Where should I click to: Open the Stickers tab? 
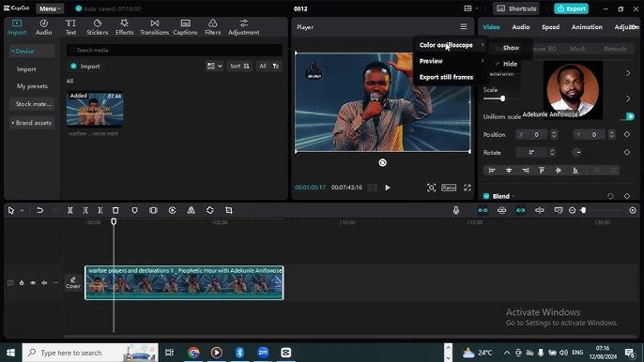point(98,27)
